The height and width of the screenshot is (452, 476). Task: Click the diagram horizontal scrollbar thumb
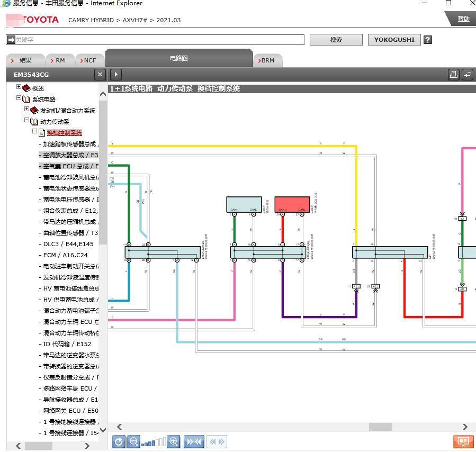click(x=380, y=427)
